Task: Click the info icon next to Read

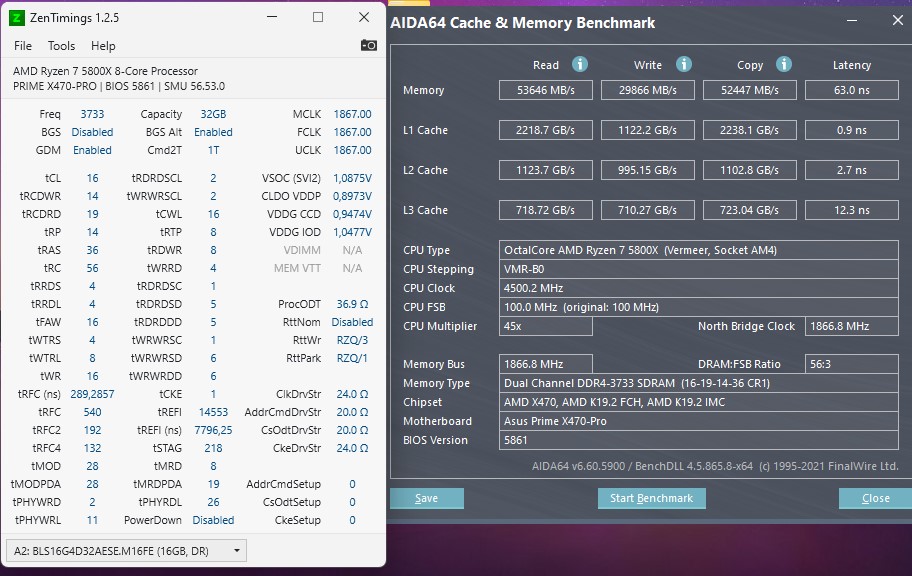Action: 580,64
